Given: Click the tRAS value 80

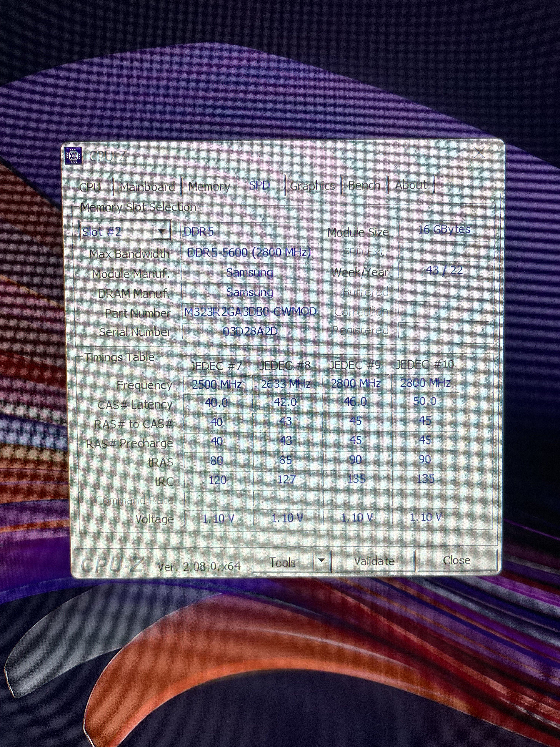Looking at the screenshot, I should point(217,461).
